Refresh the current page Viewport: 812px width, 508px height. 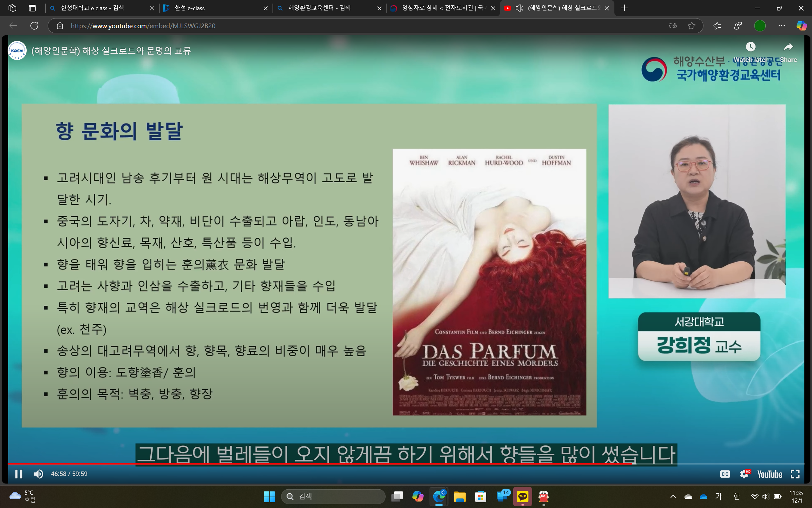pyautogui.click(x=34, y=26)
